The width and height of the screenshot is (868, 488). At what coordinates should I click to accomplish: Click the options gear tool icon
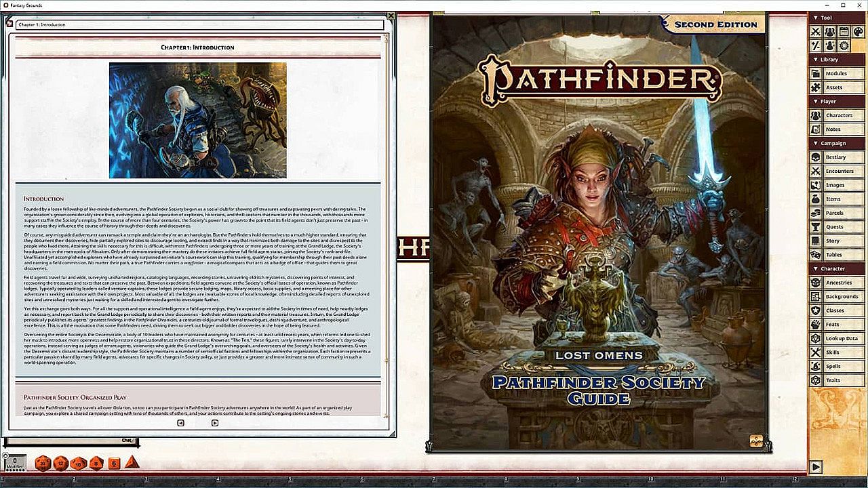(844, 45)
